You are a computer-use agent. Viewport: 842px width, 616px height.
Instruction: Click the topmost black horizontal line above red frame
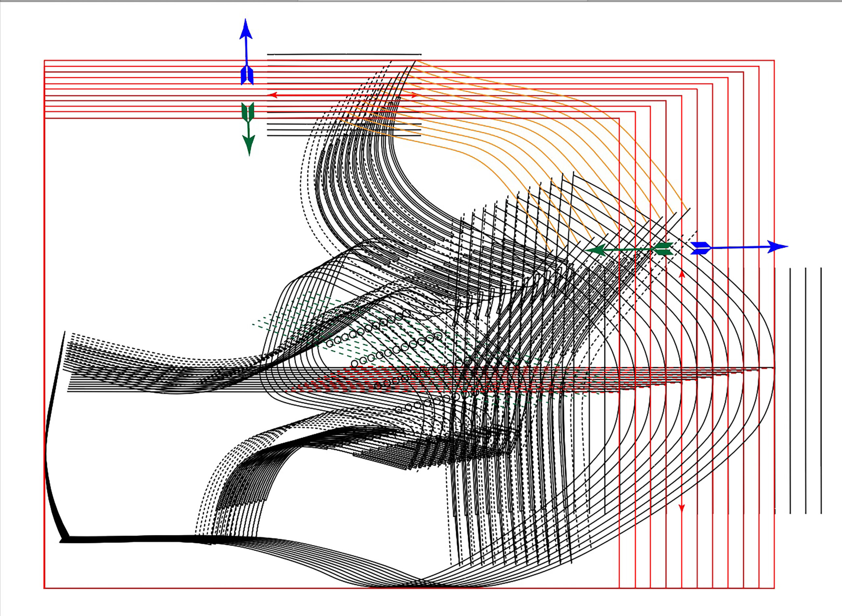click(x=344, y=55)
